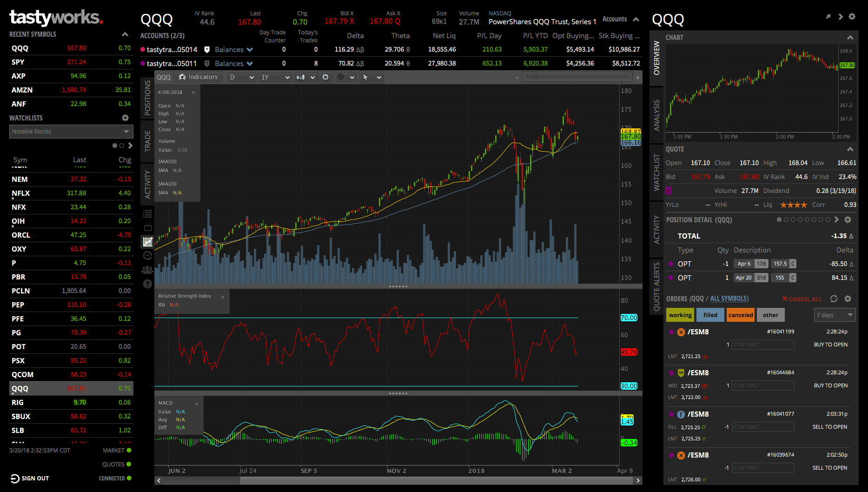Collapse right panel with the chevron arrow

(840, 17)
